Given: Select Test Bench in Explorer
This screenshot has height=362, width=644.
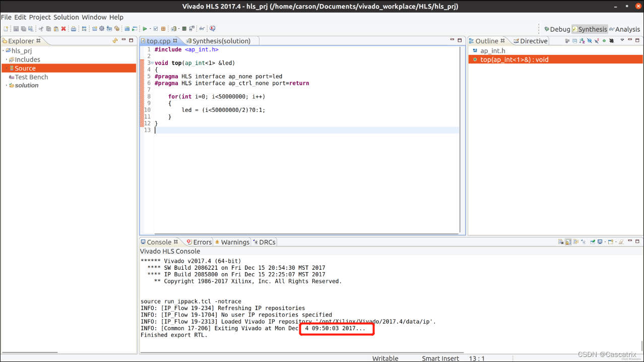Looking at the screenshot, I should [x=31, y=77].
